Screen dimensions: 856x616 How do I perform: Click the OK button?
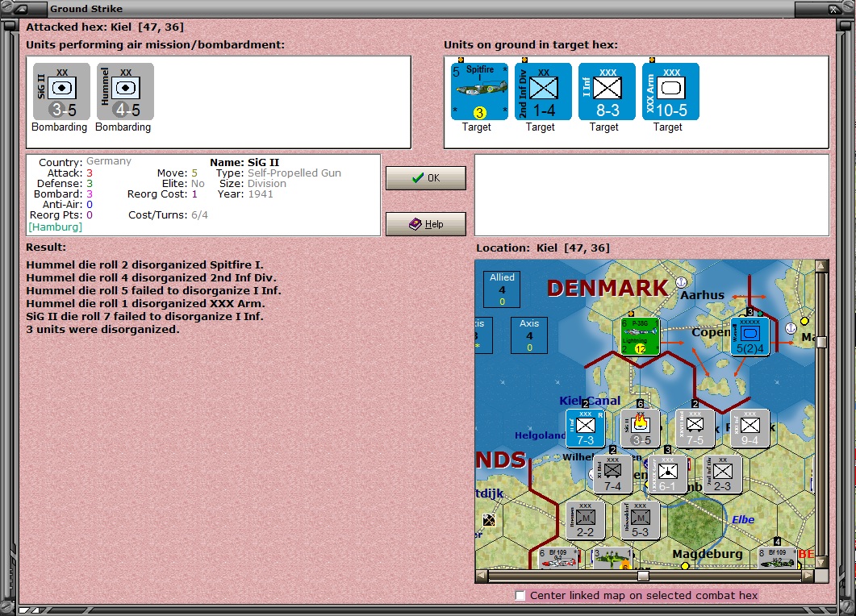tap(426, 178)
